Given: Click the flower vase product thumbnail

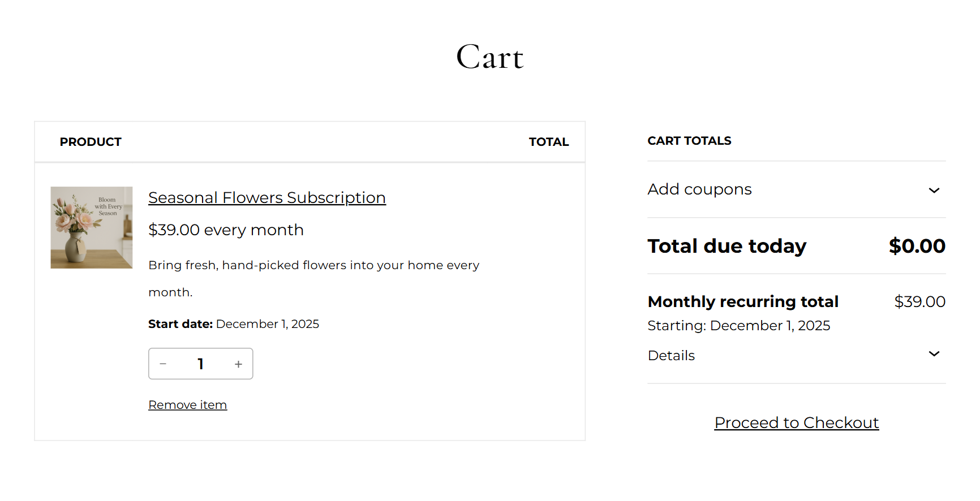Looking at the screenshot, I should point(92,227).
